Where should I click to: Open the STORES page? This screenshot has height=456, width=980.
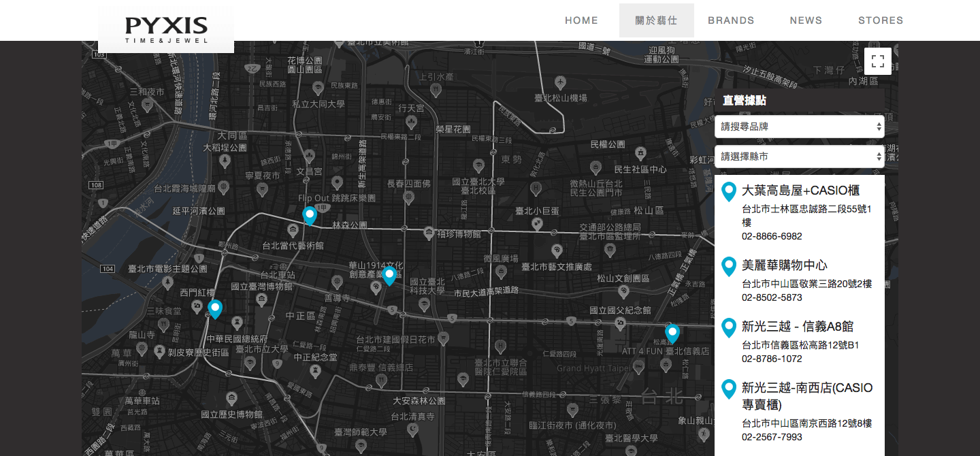click(x=881, y=20)
